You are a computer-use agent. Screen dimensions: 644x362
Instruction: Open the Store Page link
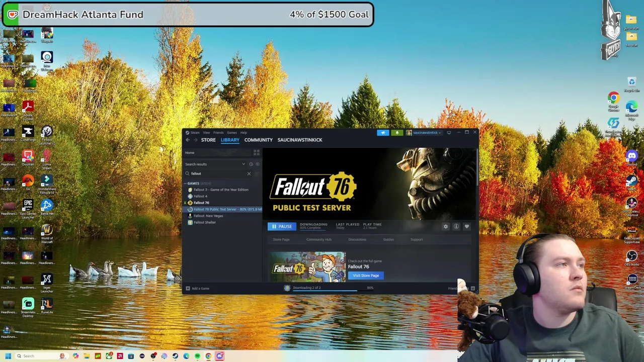[281, 240]
